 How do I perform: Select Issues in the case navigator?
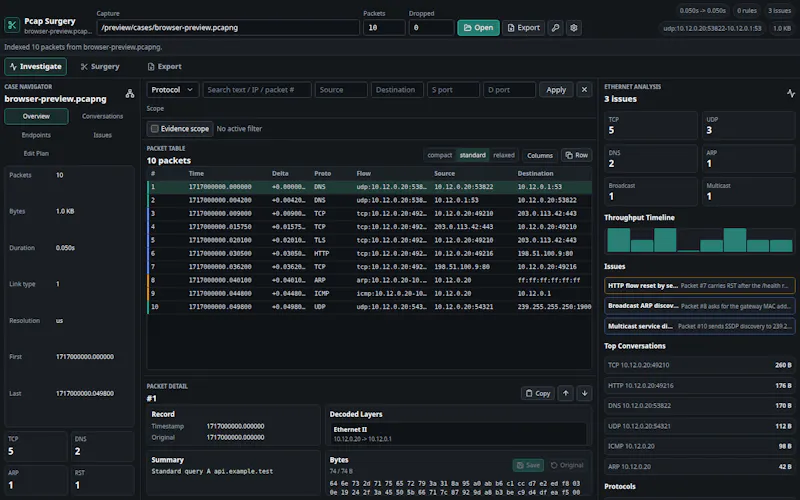103,135
